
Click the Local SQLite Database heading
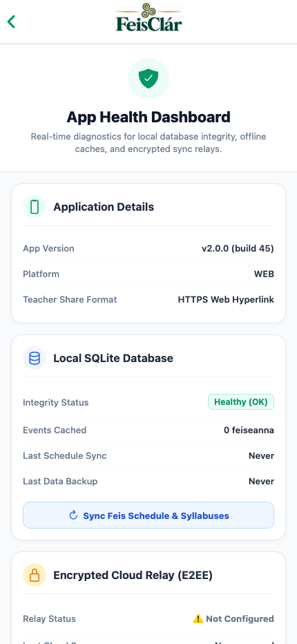click(113, 358)
